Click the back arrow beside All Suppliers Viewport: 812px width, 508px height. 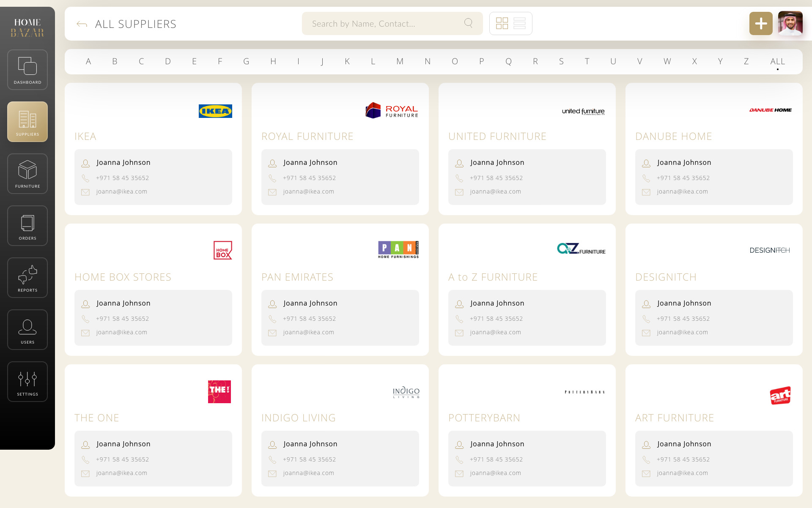[x=82, y=24]
